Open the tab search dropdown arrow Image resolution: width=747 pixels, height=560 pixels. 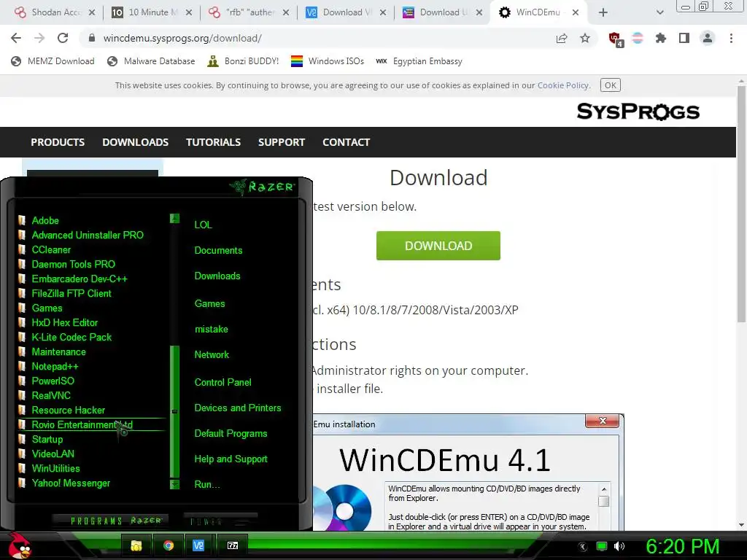click(x=659, y=12)
